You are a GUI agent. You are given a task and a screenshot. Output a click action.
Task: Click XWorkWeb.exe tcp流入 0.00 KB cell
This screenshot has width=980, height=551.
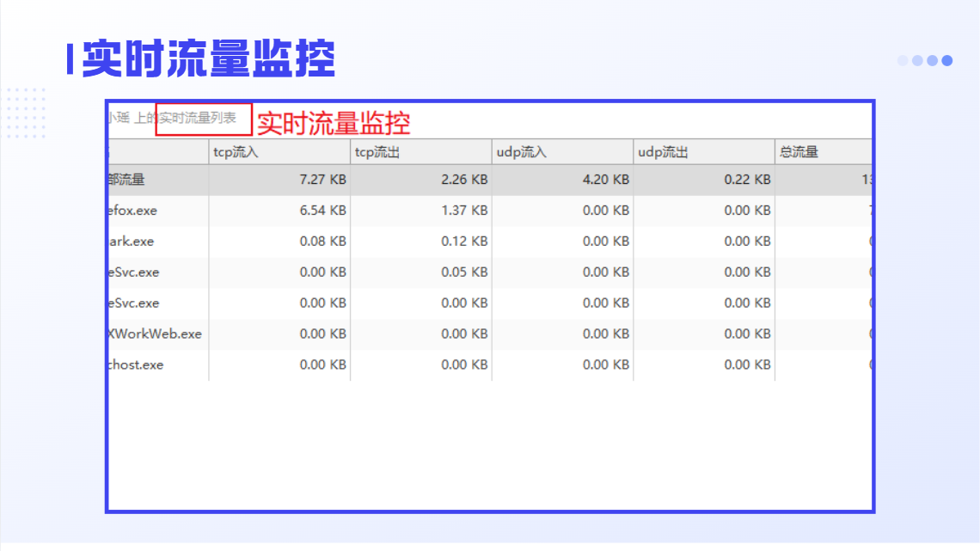pos(279,334)
